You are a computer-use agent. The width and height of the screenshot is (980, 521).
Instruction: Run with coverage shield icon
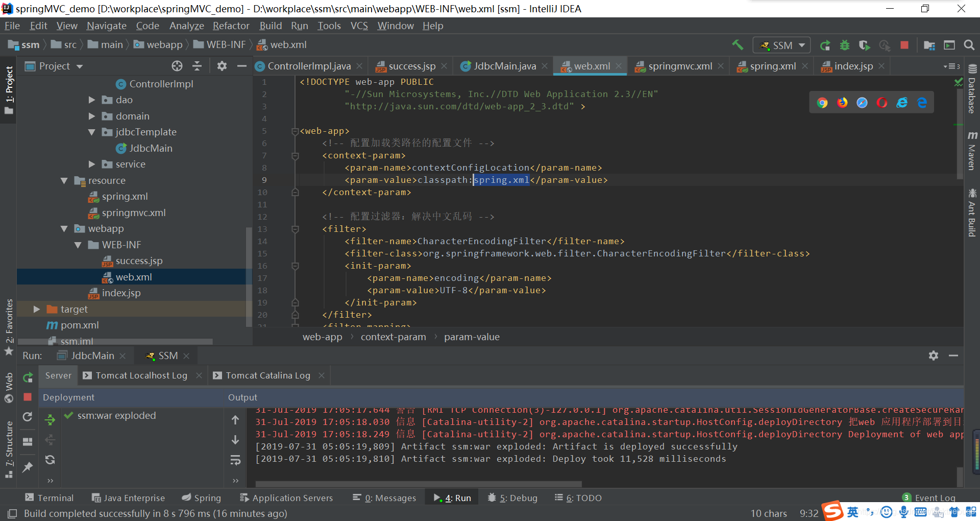[x=864, y=45]
